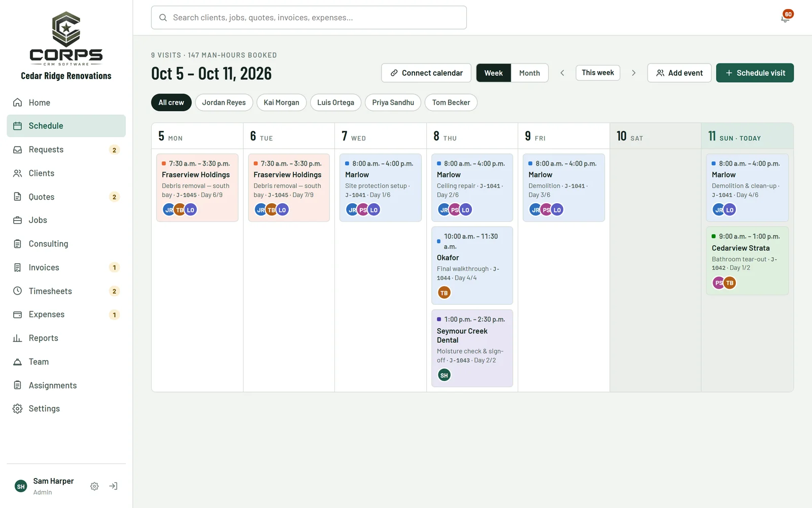Click SH avatar on Seymour Creek Dental visit
The image size is (812, 508).
tap(444, 375)
